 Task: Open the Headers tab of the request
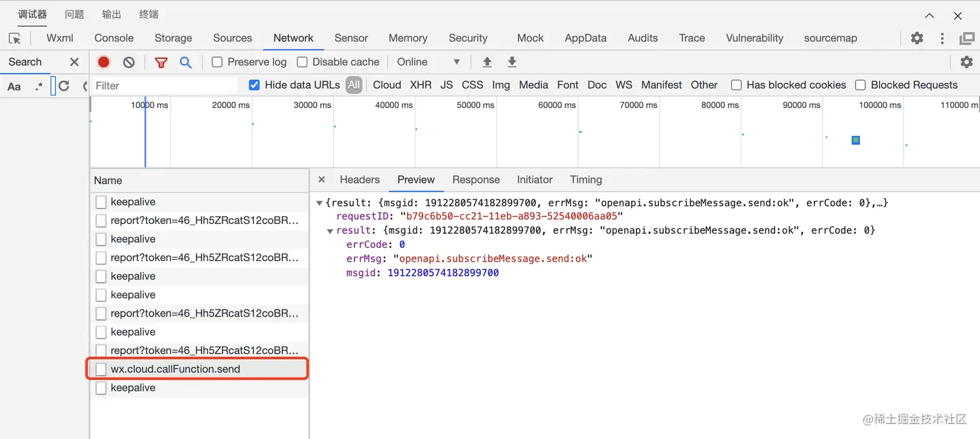coord(360,180)
